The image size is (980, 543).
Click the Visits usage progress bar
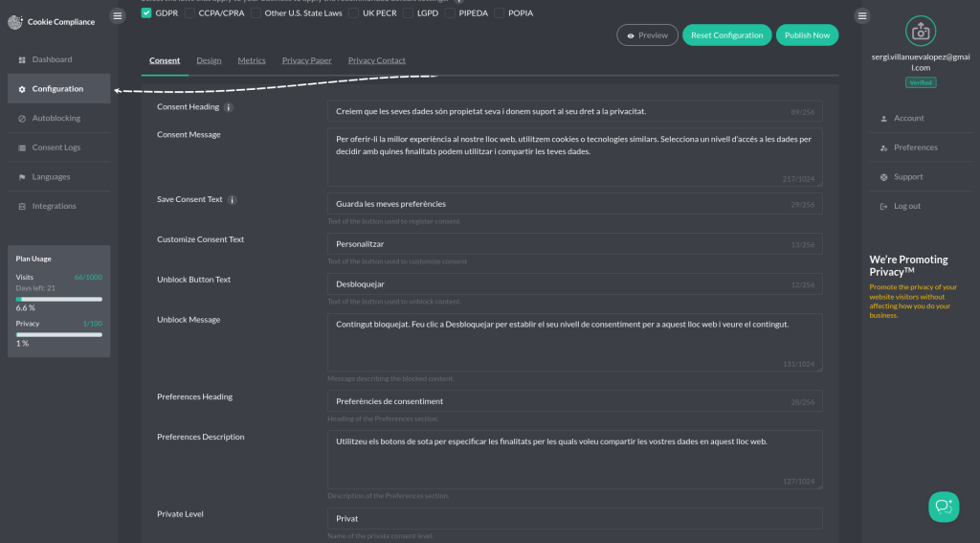click(x=58, y=300)
